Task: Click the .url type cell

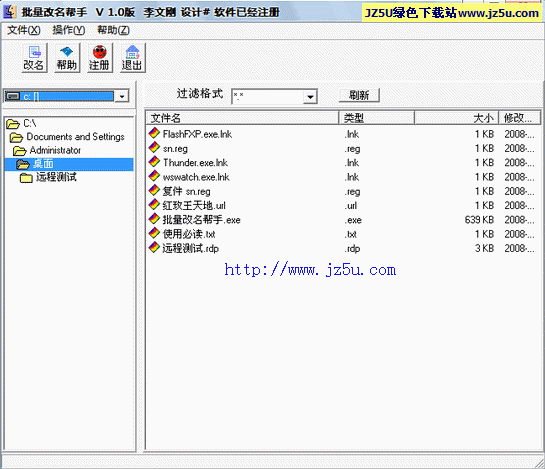Action: click(351, 206)
